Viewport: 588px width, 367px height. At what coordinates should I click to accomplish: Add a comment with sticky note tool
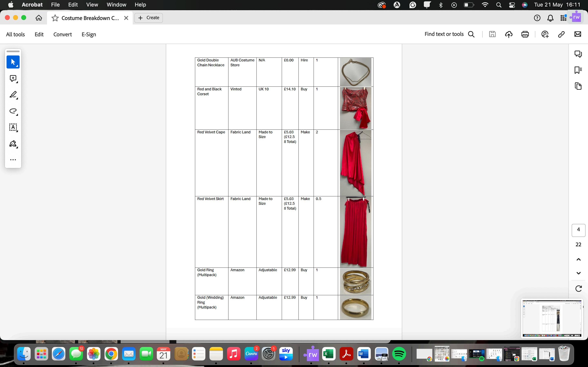point(13,78)
